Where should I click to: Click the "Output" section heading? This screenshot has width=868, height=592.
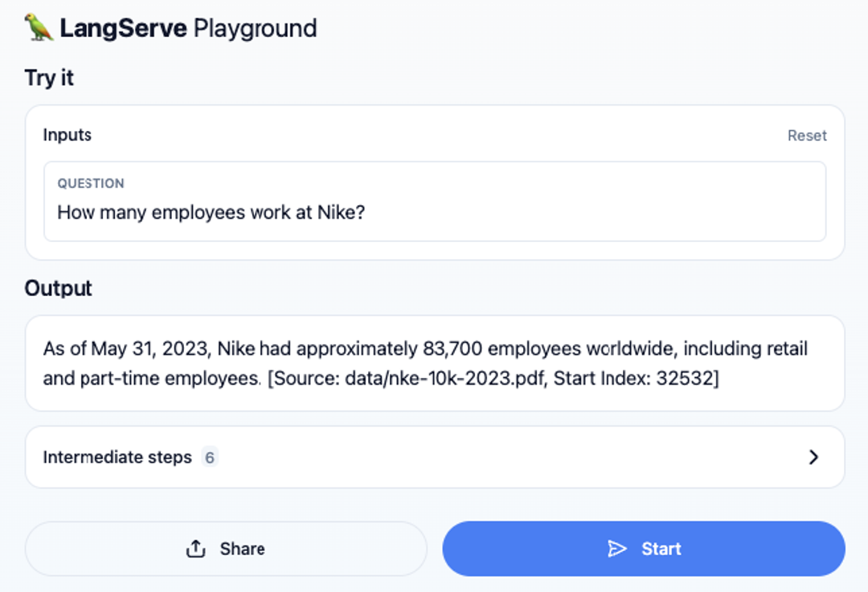click(58, 288)
